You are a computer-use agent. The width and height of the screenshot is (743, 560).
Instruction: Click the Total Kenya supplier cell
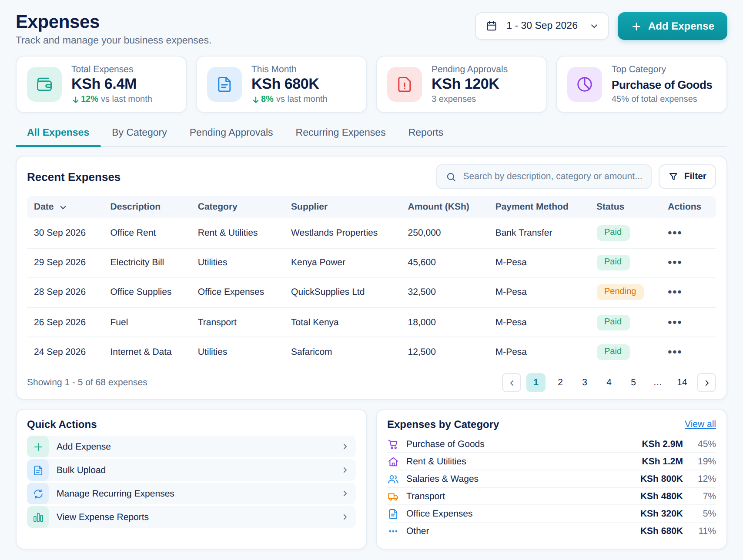pyautogui.click(x=315, y=323)
